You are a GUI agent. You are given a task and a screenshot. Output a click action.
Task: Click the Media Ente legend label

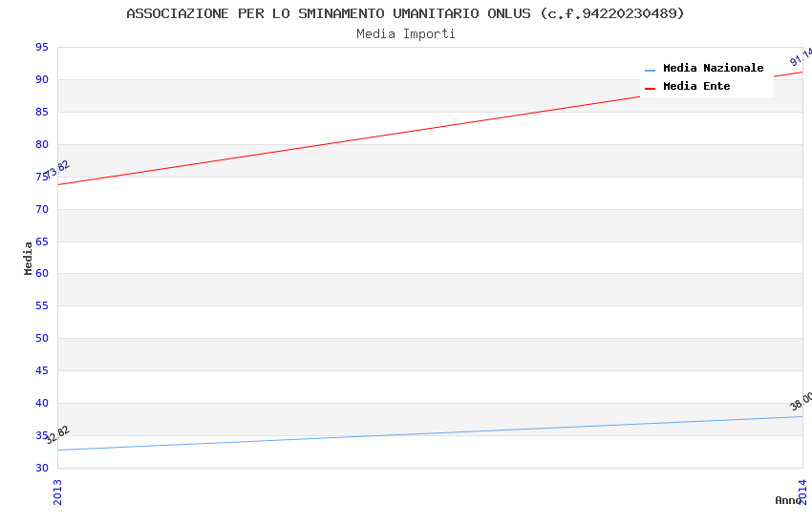[x=696, y=86]
